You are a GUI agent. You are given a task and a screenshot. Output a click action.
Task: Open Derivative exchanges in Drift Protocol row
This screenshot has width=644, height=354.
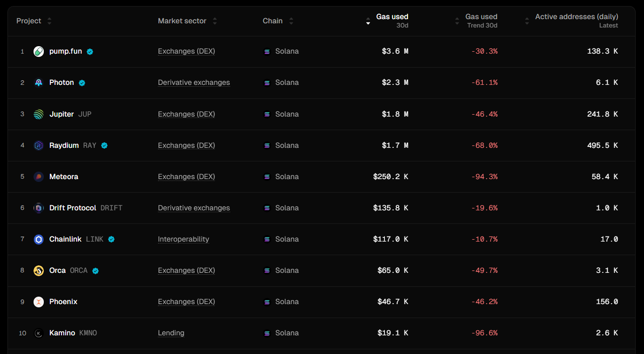(194, 208)
